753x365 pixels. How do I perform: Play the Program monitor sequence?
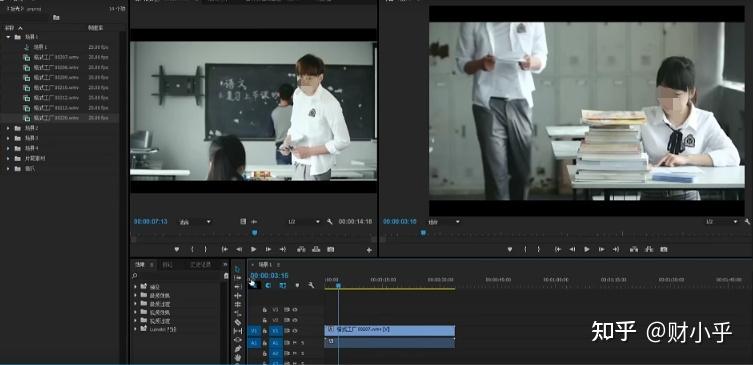tap(586, 249)
